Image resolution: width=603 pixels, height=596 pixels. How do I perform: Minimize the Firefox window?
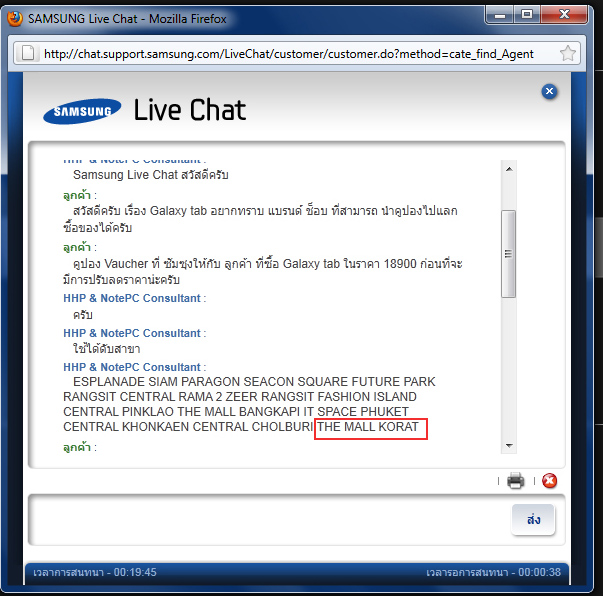click(x=500, y=15)
